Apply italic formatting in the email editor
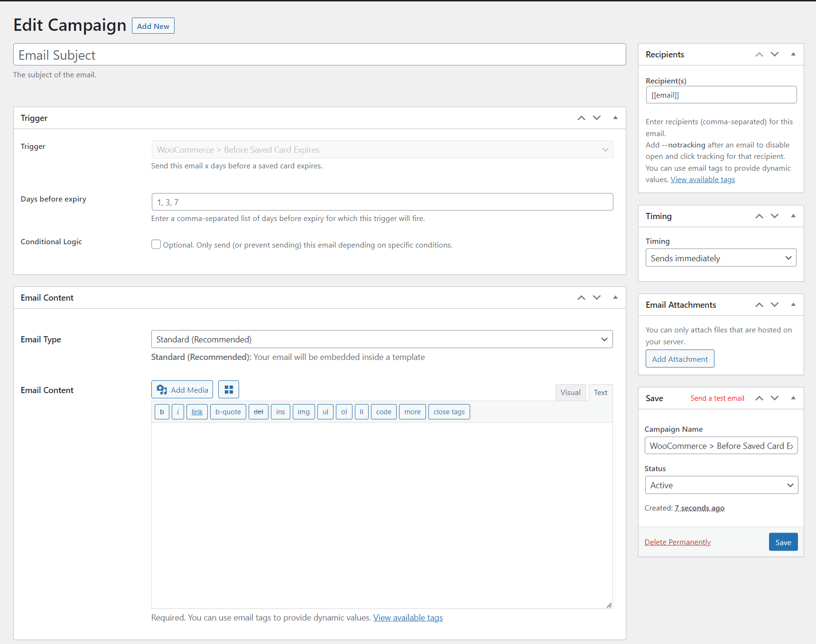 [x=177, y=412]
